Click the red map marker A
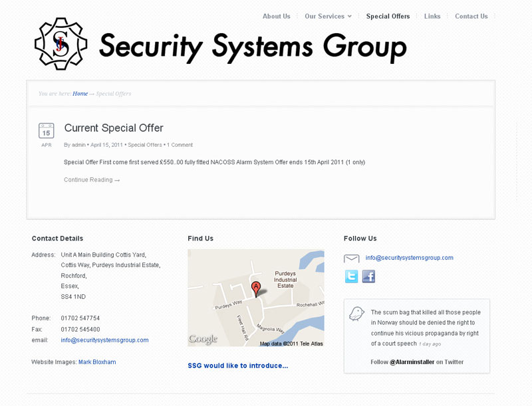The image size is (532, 406). point(255,289)
